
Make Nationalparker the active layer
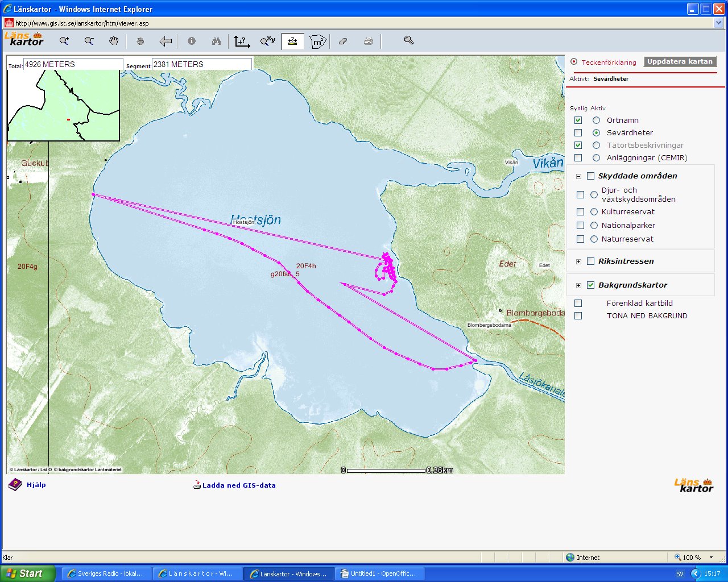point(594,226)
